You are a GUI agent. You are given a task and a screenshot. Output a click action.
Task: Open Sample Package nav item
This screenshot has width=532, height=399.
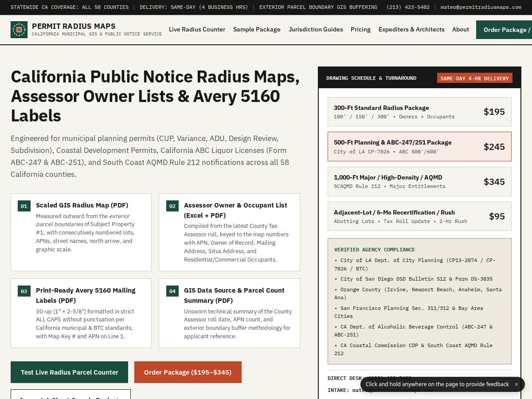click(x=257, y=29)
